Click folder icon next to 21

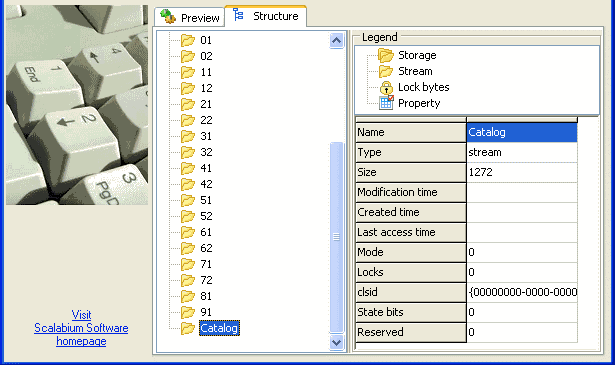188,104
